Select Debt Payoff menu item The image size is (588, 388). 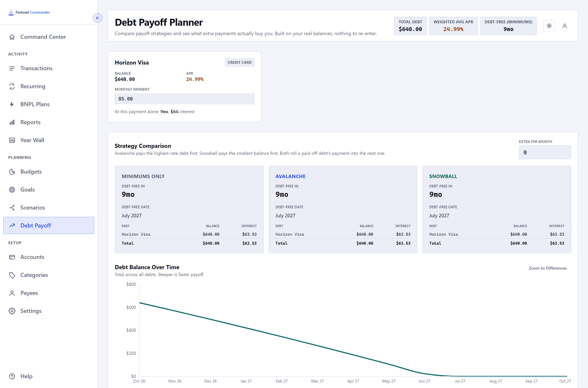(49, 225)
